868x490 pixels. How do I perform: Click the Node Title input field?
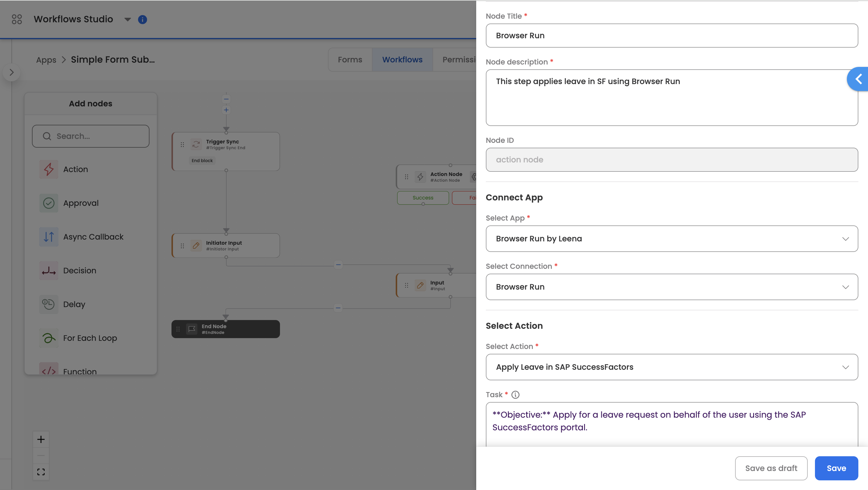coord(671,36)
